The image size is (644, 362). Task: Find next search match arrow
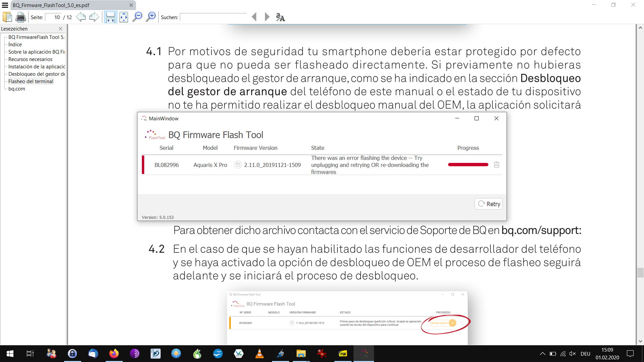pyautogui.click(x=267, y=17)
